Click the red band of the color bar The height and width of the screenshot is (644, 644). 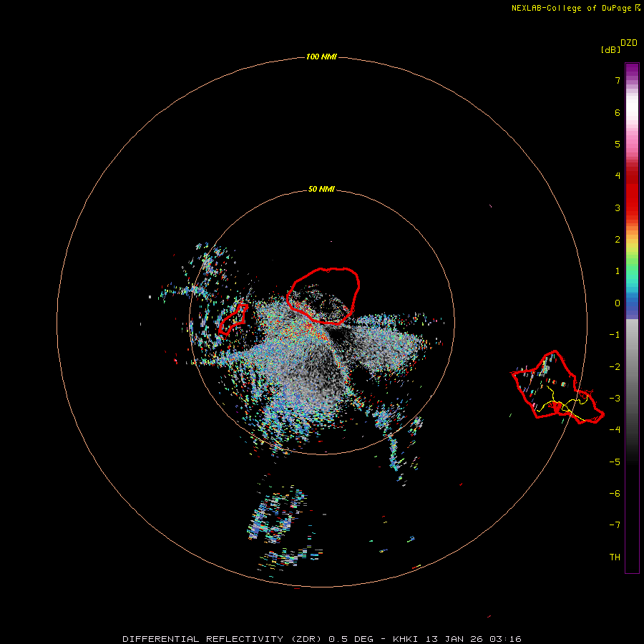point(632,193)
